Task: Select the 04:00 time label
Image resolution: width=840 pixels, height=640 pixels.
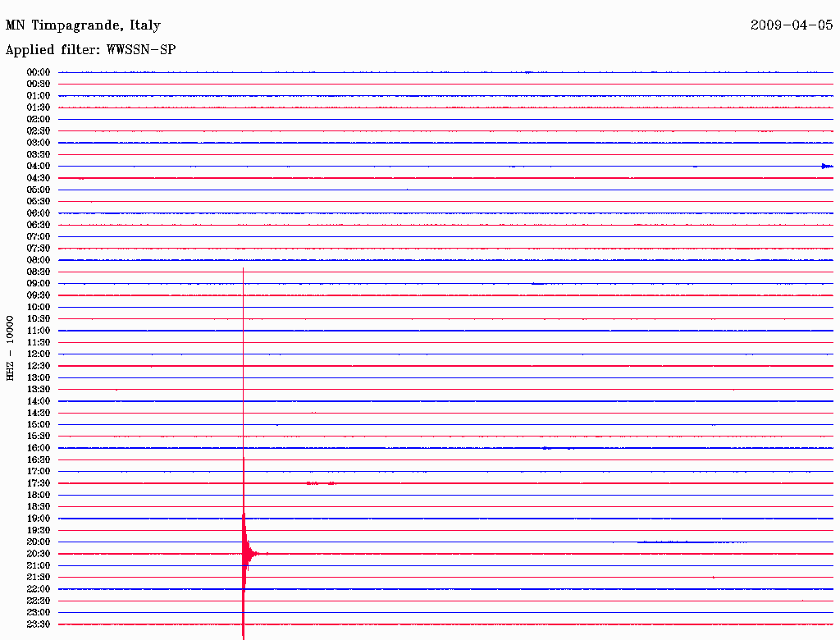Action: [39, 167]
